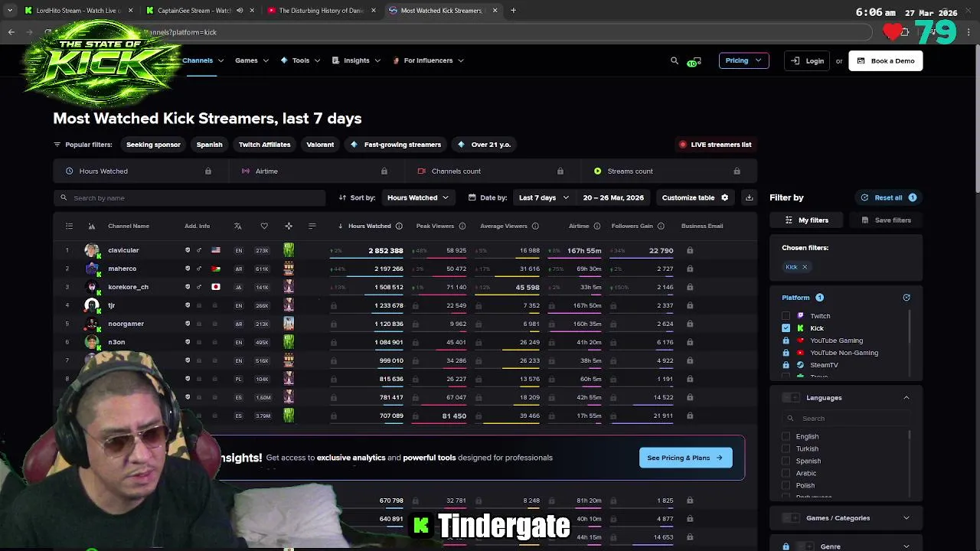Open the LIVE streamers list

click(716, 145)
